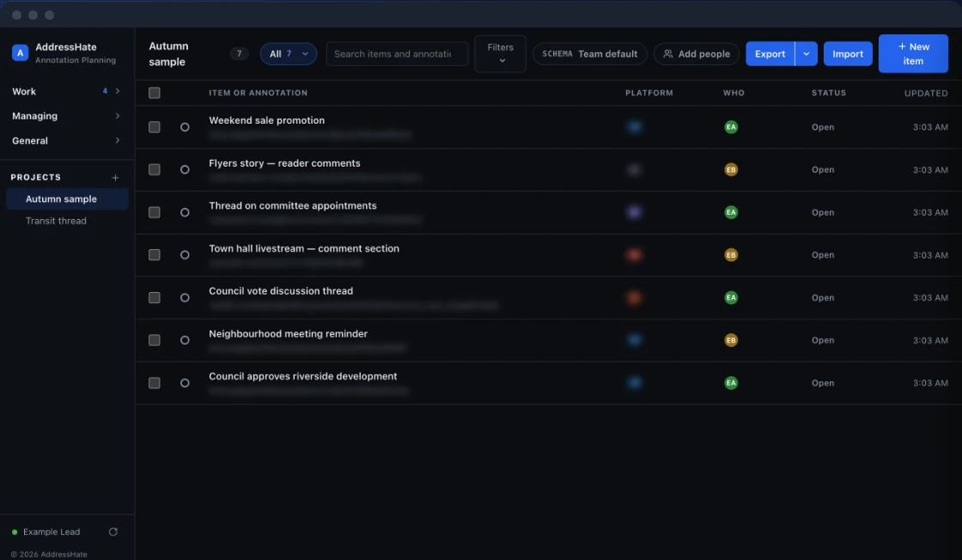Image resolution: width=962 pixels, height=560 pixels.
Task: Click status circle for Neighbourhood meeting reminder
Action: point(185,340)
